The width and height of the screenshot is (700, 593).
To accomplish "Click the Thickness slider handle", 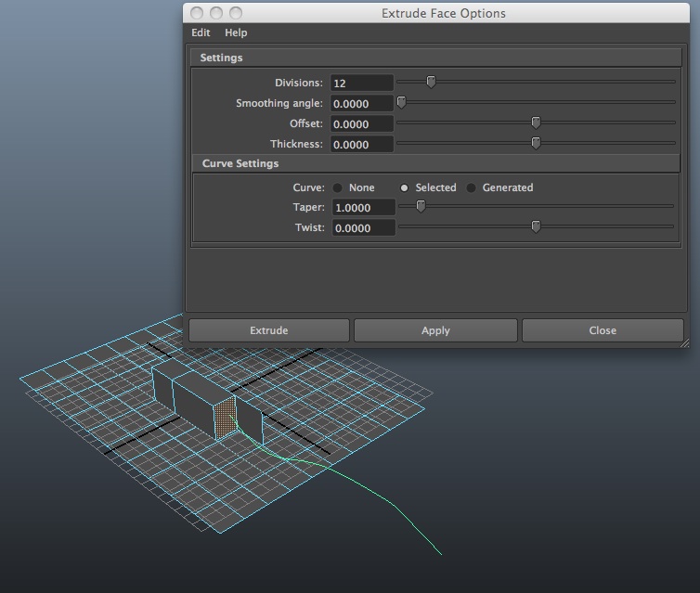I will tap(536, 143).
